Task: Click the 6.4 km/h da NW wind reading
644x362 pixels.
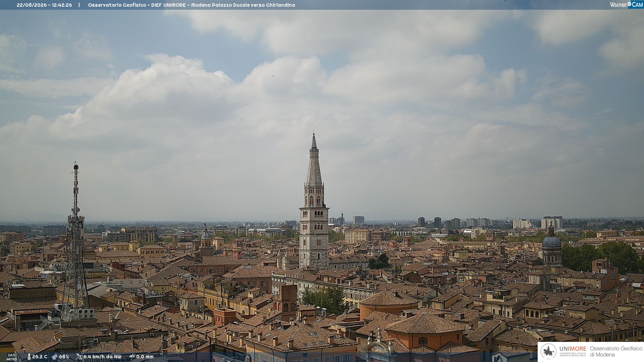Action: click(102, 357)
